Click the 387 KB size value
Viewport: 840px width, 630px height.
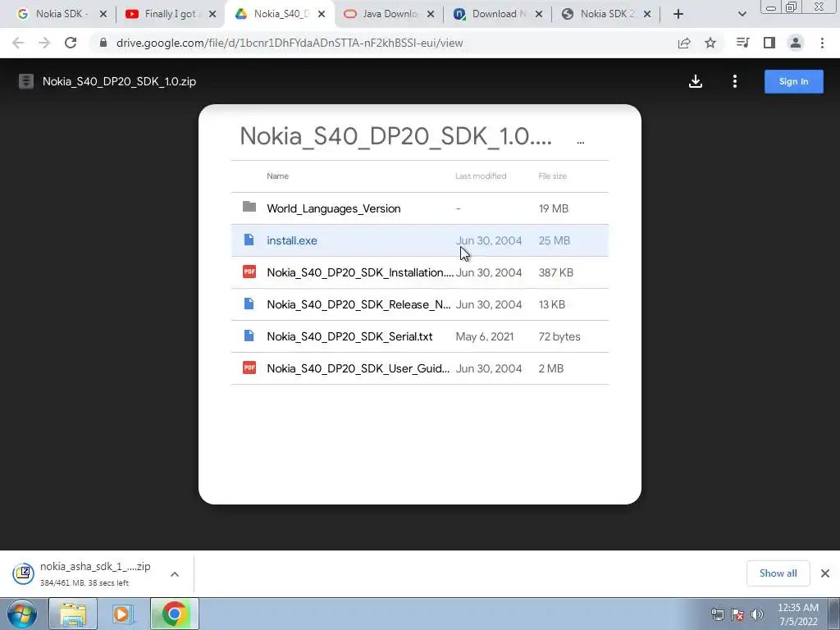pyautogui.click(x=555, y=272)
